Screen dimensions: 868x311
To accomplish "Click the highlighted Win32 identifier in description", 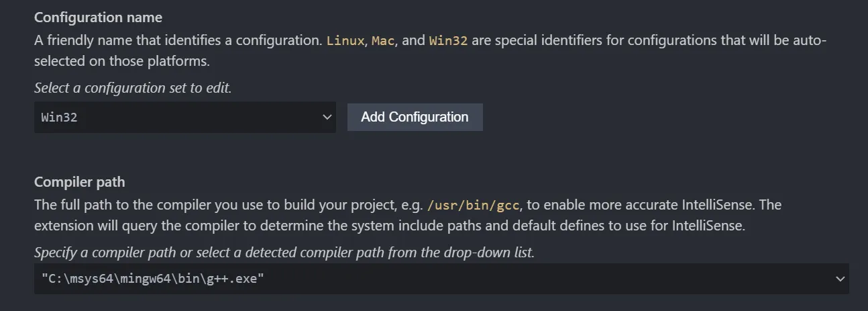I will [448, 40].
